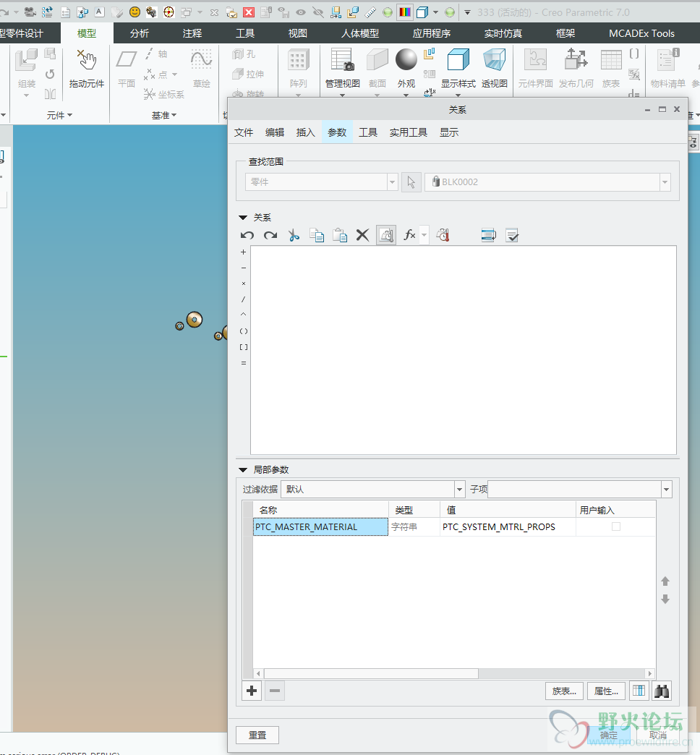Screen dimensions: 700x755
Task: Paste from clipboard into the relations editor
Action: pos(340,236)
